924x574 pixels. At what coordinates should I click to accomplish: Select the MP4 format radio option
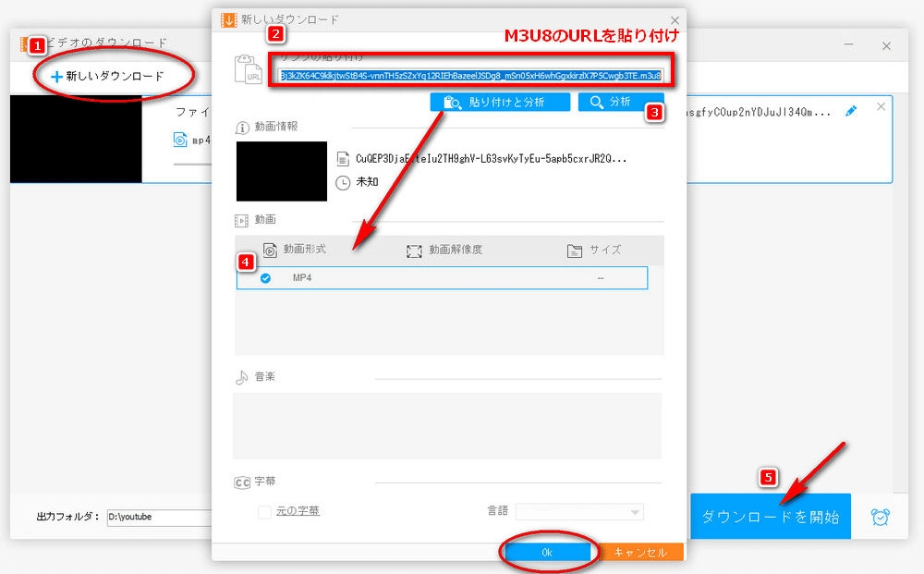click(266, 278)
